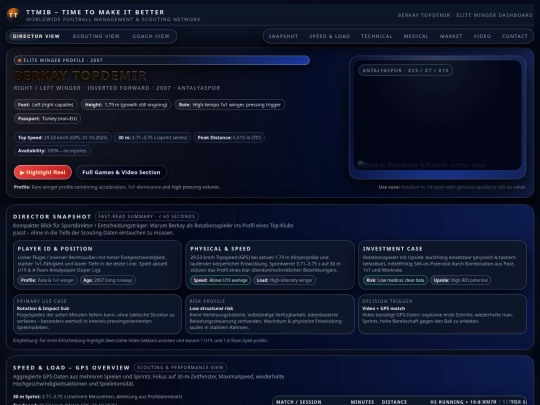
Task: Click the Investment Case card heading
Action: pyautogui.click(x=393, y=249)
